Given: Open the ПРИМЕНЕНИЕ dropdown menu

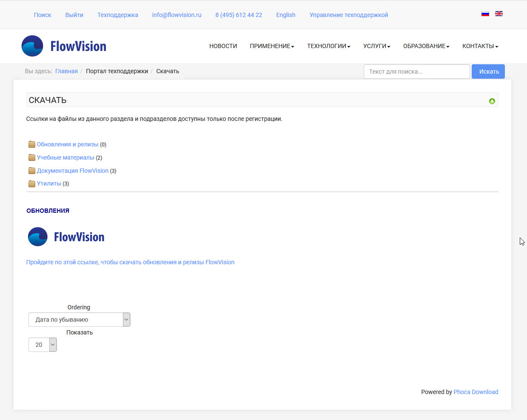Looking at the screenshot, I should (x=272, y=46).
